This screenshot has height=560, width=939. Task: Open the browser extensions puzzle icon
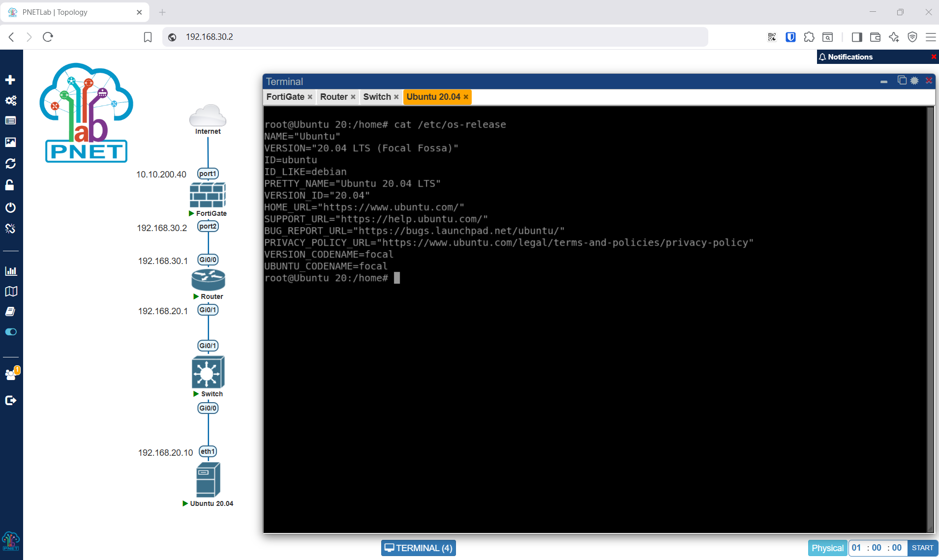[x=809, y=37]
